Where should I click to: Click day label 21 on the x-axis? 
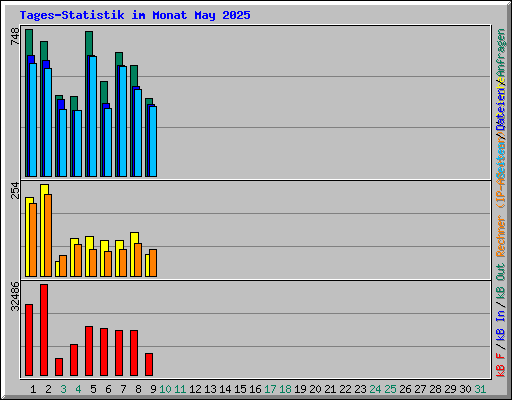[330, 389]
